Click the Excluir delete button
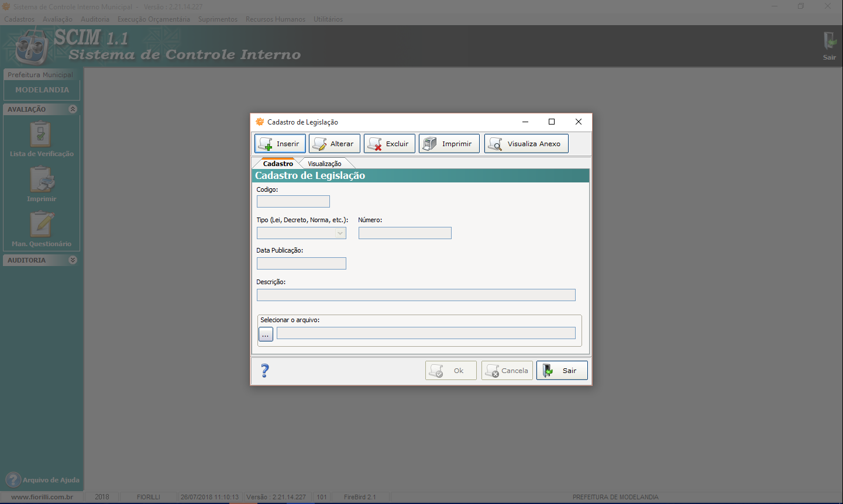This screenshot has height=504, width=843. coord(389,144)
